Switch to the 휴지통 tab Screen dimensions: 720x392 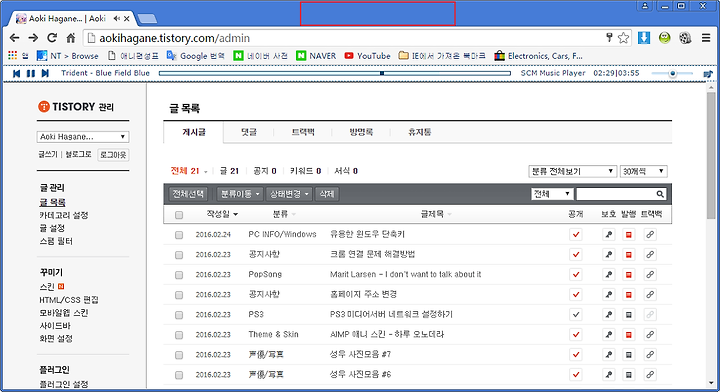[x=419, y=132]
